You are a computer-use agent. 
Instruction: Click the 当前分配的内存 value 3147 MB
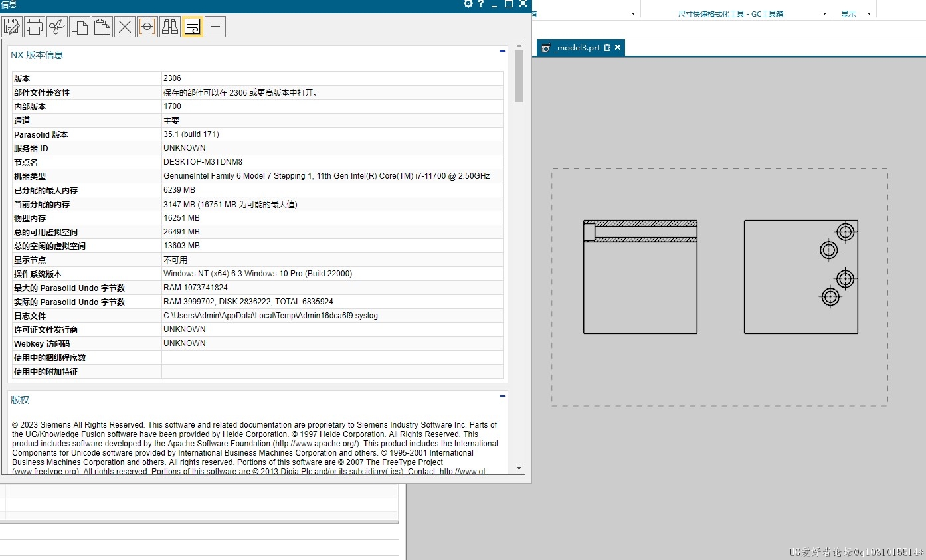[231, 204]
